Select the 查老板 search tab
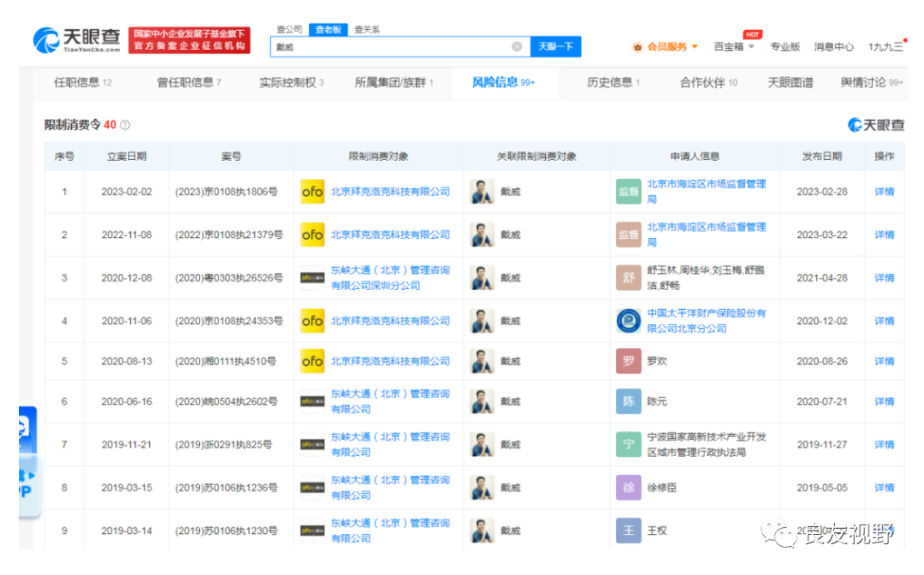924x575 pixels. point(329,29)
